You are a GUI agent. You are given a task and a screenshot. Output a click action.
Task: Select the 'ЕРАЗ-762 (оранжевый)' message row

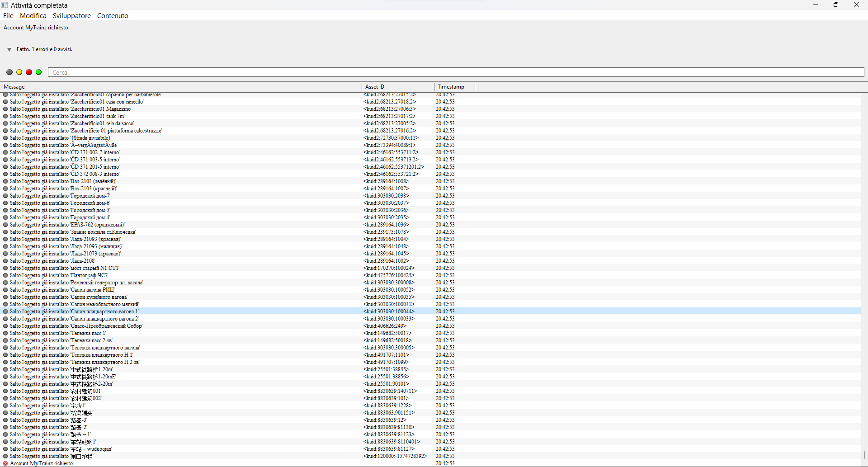430,225
